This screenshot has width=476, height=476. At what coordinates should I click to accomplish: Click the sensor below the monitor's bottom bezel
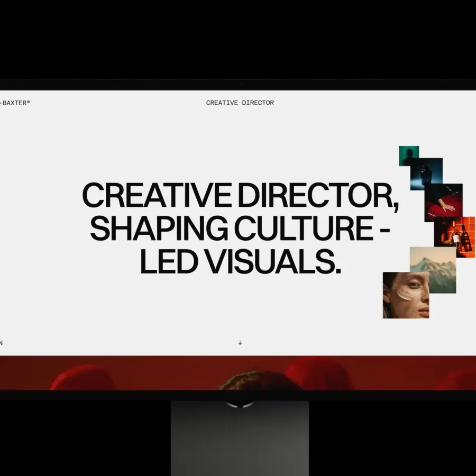(x=240, y=404)
